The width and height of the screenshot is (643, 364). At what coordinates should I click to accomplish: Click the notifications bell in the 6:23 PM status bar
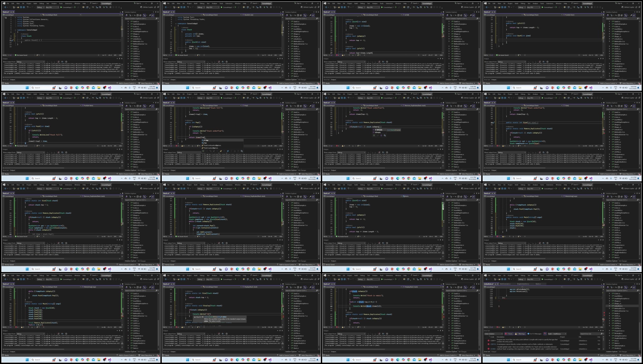coord(639,355)
